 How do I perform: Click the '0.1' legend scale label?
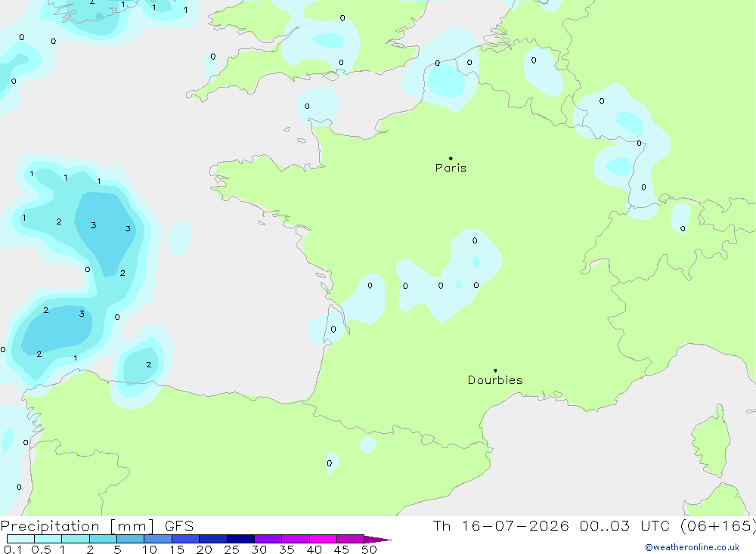(13, 549)
